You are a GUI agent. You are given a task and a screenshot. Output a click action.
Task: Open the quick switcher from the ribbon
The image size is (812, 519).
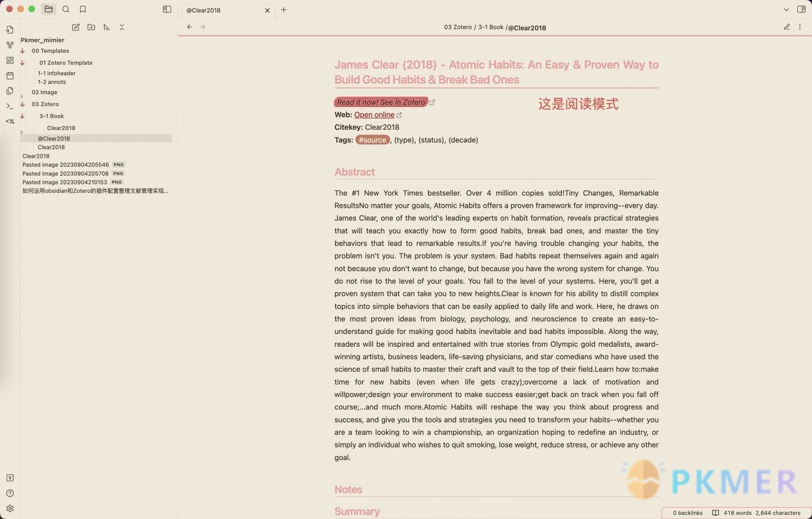10,30
